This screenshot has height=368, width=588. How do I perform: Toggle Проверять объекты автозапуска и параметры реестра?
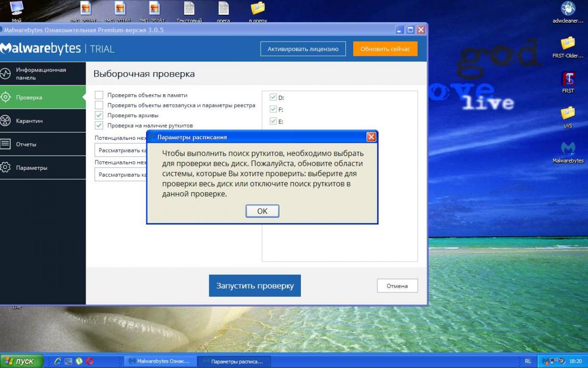tap(99, 105)
